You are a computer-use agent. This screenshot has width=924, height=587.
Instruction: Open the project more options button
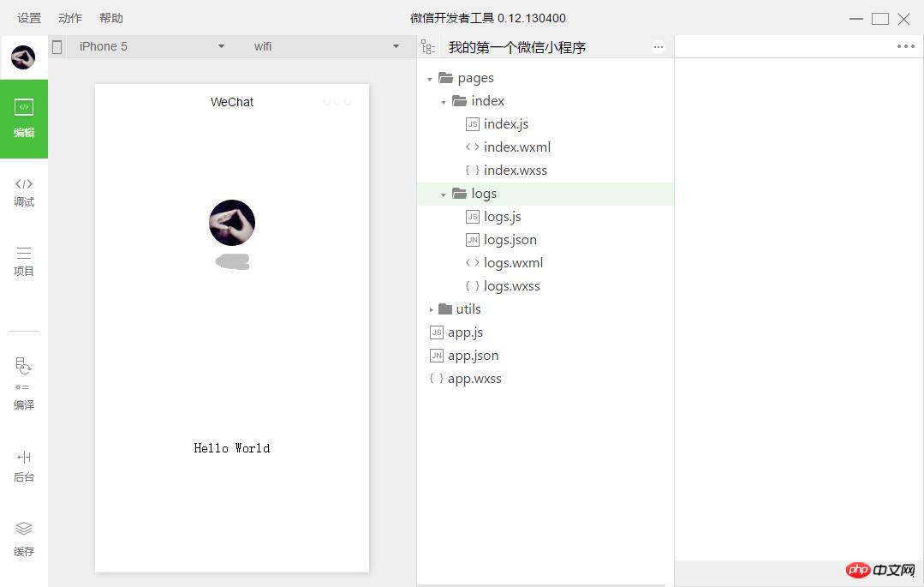click(659, 46)
